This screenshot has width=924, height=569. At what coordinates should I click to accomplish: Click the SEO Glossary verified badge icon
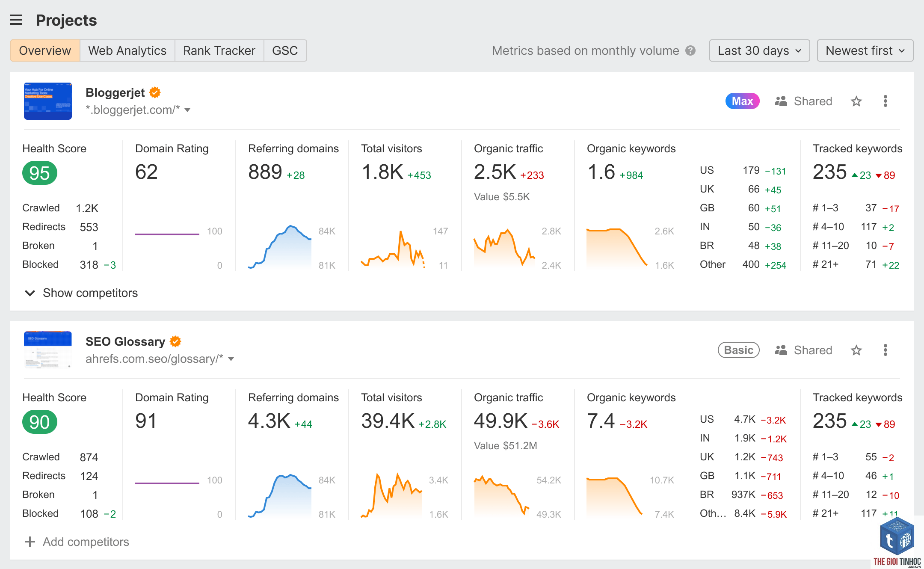click(175, 341)
